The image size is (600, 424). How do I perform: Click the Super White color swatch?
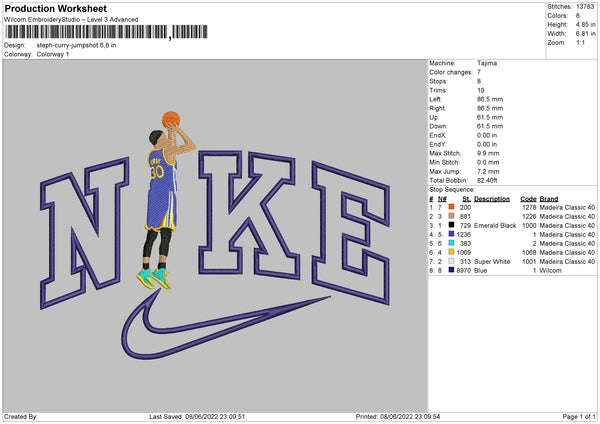[452, 261]
